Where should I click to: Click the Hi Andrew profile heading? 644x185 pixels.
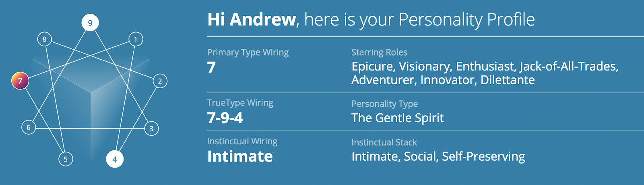371,19
